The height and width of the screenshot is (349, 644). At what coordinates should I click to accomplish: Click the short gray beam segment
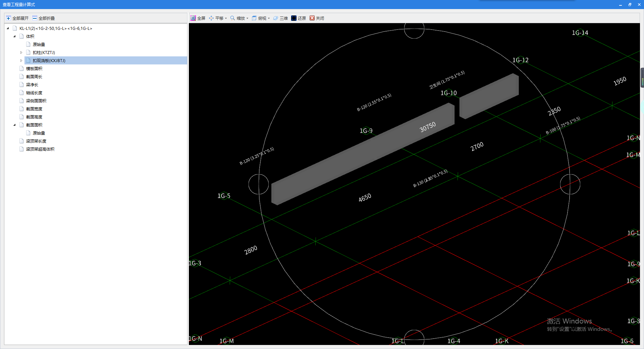pyautogui.click(x=489, y=96)
